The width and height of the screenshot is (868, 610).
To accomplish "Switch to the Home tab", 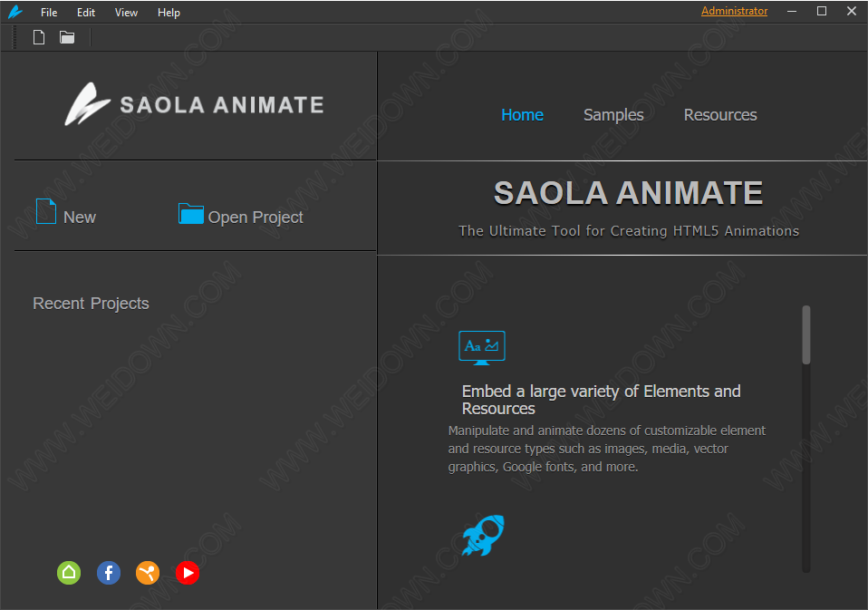I will tap(522, 114).
